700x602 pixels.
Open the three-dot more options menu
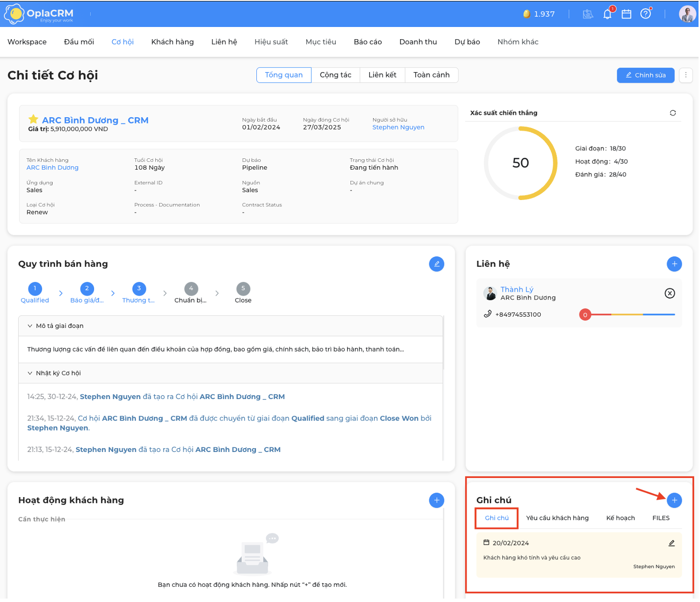tap(686, 75)
